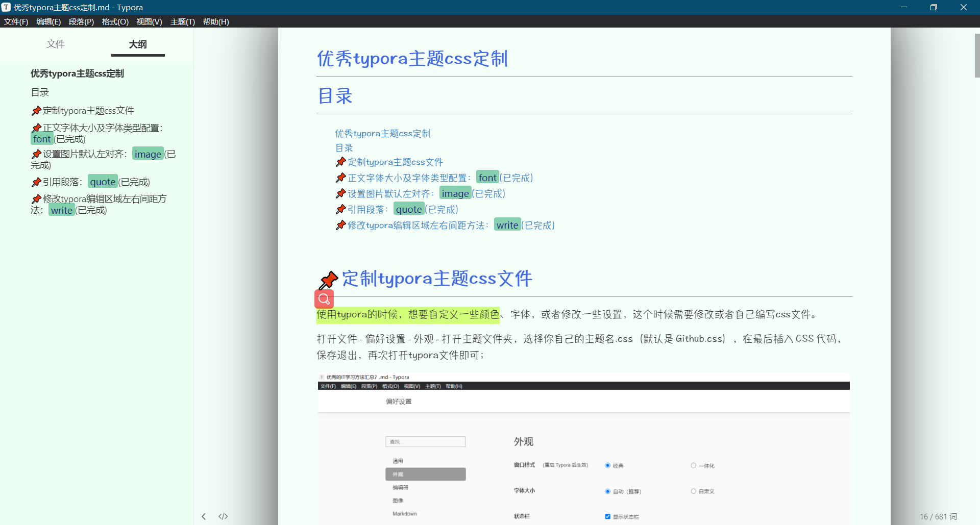Jump to outline item 修改typora编辑区域左右间距方法
980x525 pixels.
pos(99,204)
